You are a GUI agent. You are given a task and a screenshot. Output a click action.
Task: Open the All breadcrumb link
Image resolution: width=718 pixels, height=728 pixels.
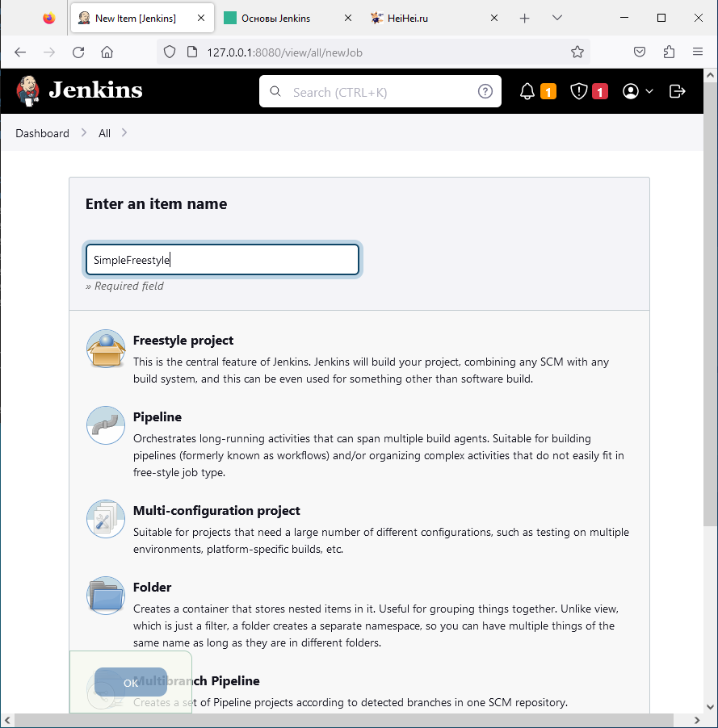coord(104,133)
